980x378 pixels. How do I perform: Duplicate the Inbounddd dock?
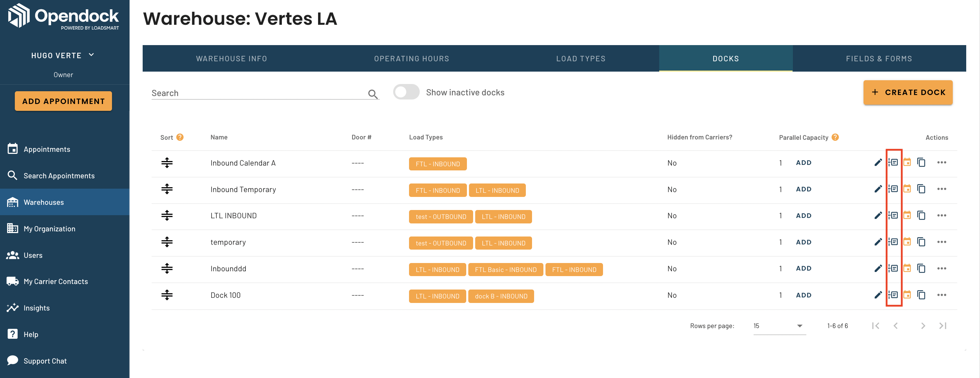(921, 268)
